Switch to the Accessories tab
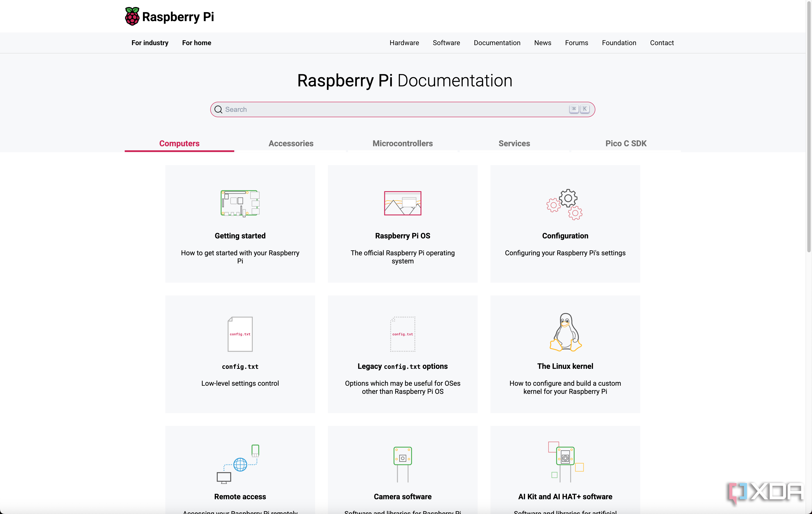The image size is (812, 514). coord(291,144)
